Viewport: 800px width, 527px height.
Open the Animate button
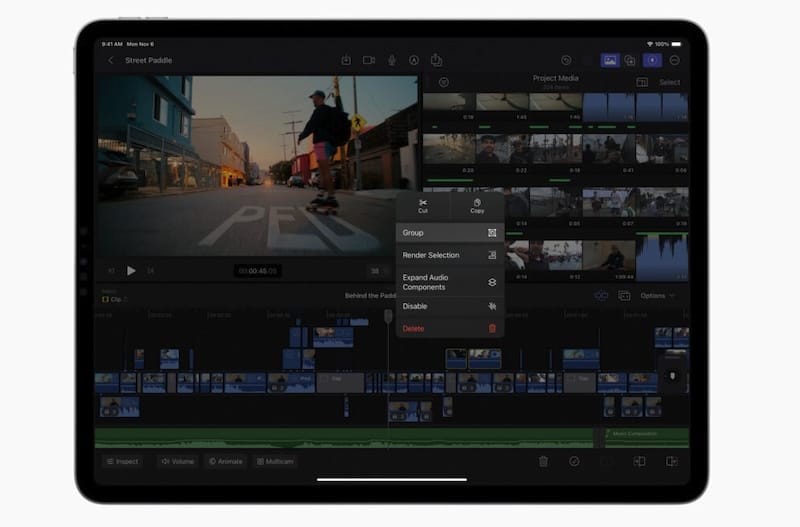tap(226, 461)
